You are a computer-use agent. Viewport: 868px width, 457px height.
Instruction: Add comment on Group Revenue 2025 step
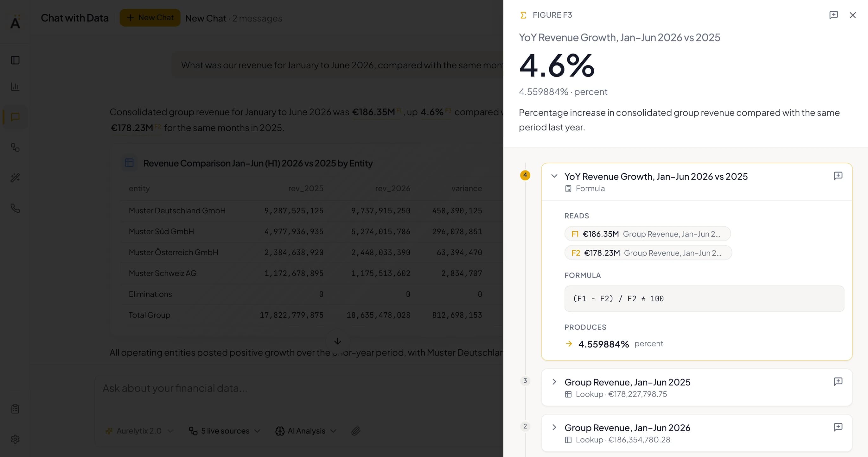pyautogui.click(x=838, y=381)
